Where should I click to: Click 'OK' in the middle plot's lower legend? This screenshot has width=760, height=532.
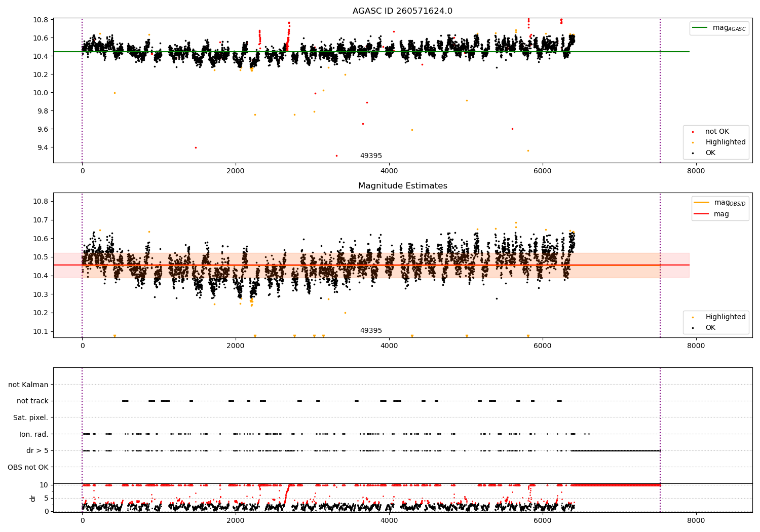[710, 328]
